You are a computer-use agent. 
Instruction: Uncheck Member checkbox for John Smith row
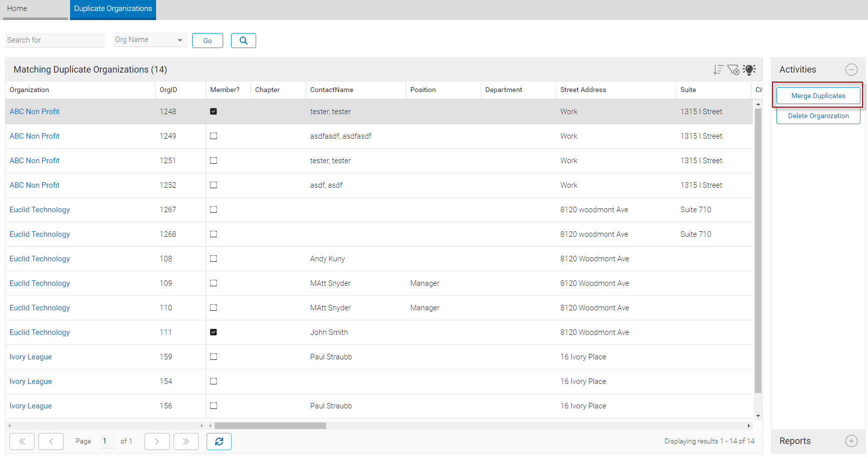(214, 332)
